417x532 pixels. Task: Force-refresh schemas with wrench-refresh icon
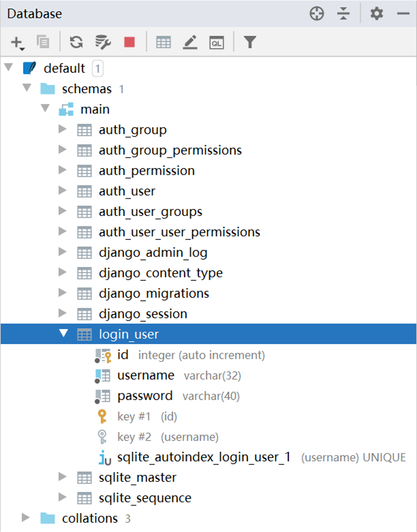[103, 42]
